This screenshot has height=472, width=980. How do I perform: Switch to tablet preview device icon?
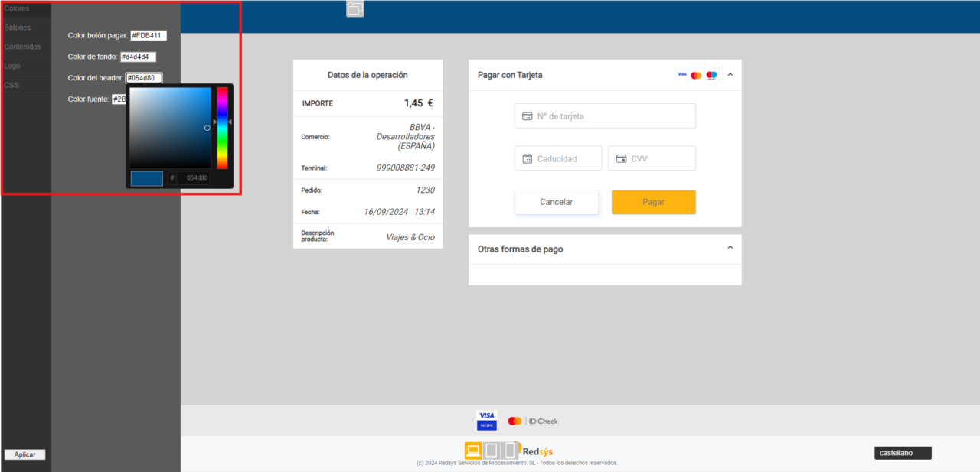tap(492, 451)
